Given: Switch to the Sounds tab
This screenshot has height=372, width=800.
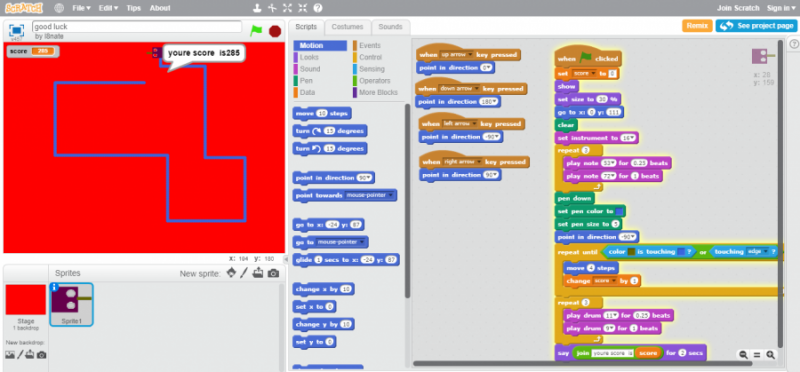Looking at the screenshot, I should (390, 27).
